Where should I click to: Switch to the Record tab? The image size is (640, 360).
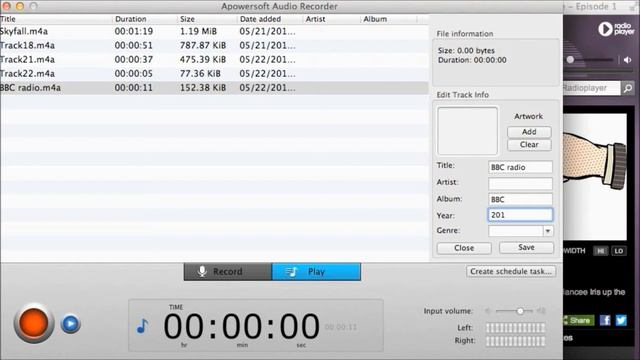[228, 272]
